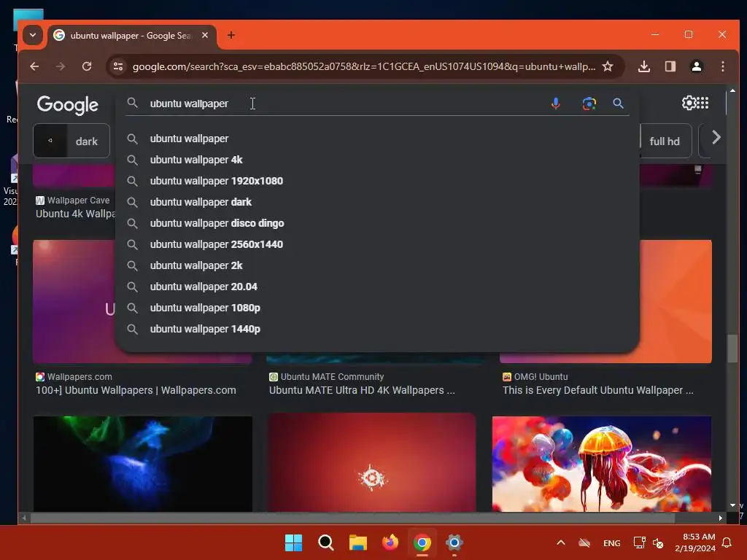Click the blue search magnifier button

pyautogui.click(x=618, y=104)
